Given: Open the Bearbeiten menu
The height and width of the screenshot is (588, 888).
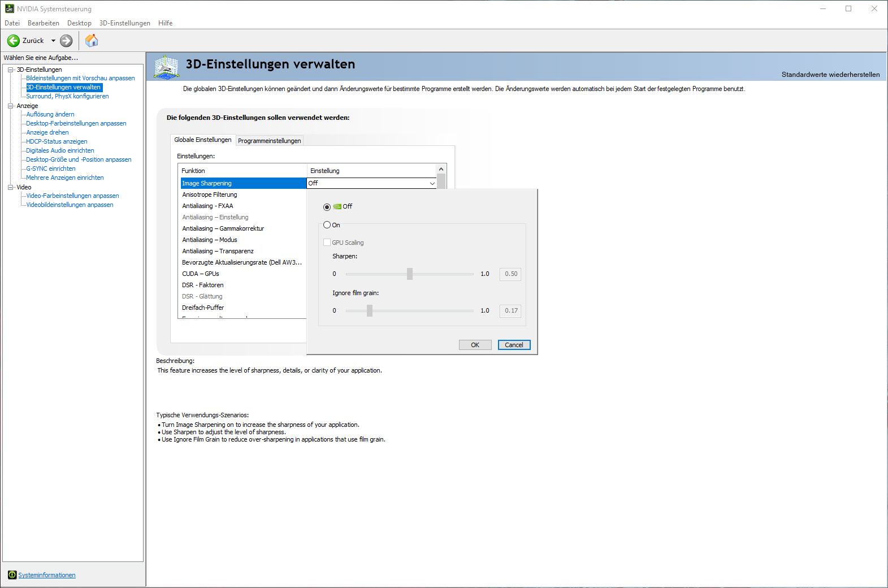Looking at the screenshot, I should coord(44,23).
